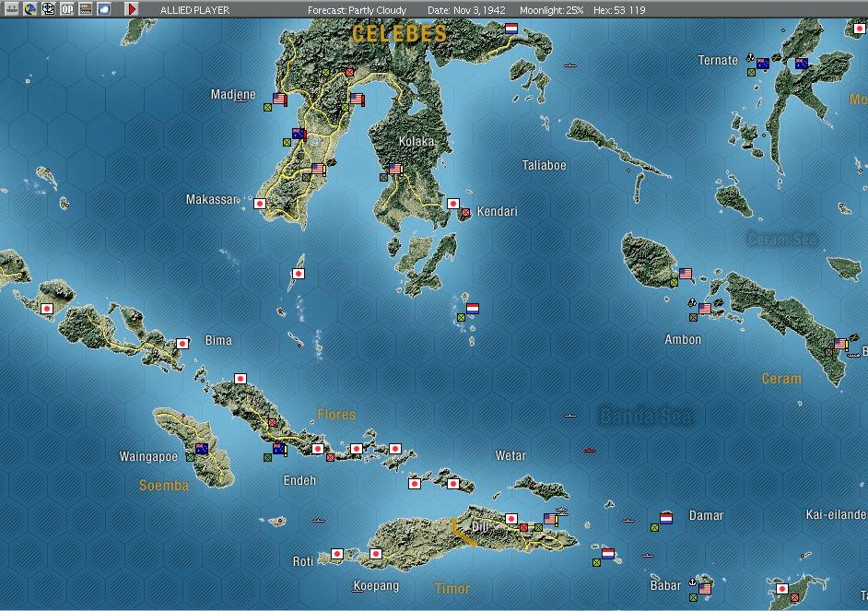Select the Japanese flag at Roti
The image size is (868, 611).
(x=337, y=554)
